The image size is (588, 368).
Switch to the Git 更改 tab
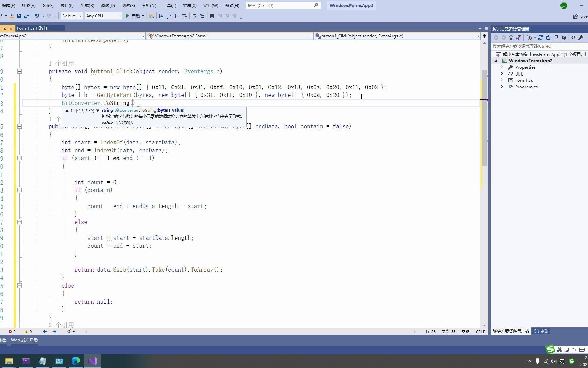point(541,331)
